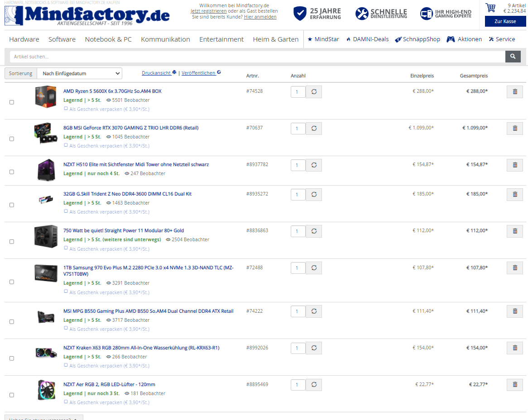Open the 32GB G.Skill Trident Z Neo link
Viewport: 528px width, 420px height.
pyautogui.click(x=127, y=194)
